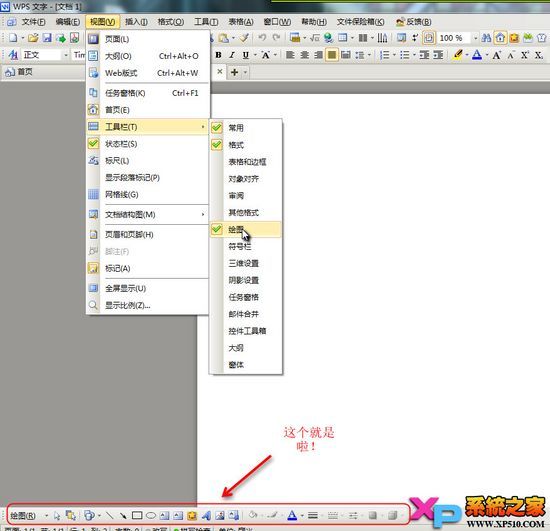Toggle the 状态栏(S) checkmark item
Image resolution: width=550 pixels, height=531 pixels.
coord(148,144)
